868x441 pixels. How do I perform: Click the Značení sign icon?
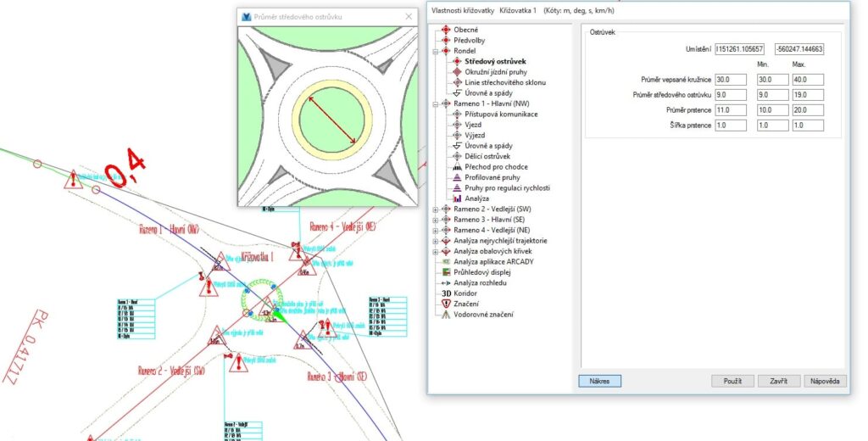[446, 304]
